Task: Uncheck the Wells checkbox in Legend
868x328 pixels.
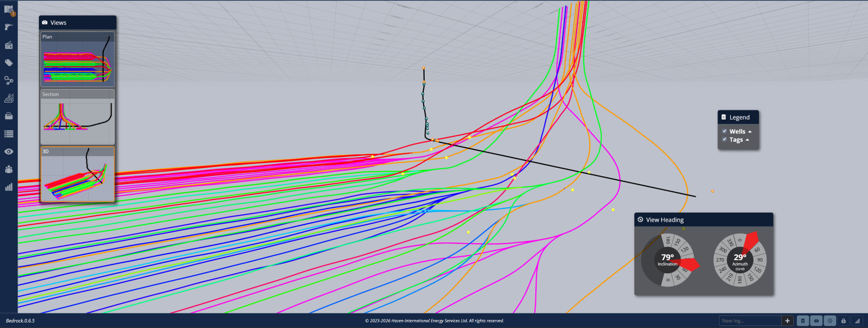Action: 724,131
